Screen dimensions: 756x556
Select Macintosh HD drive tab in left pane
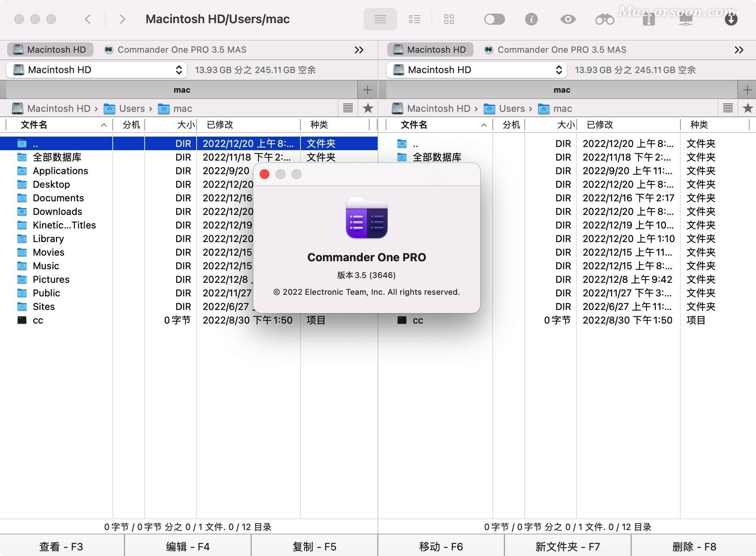(x=50, y=50)
